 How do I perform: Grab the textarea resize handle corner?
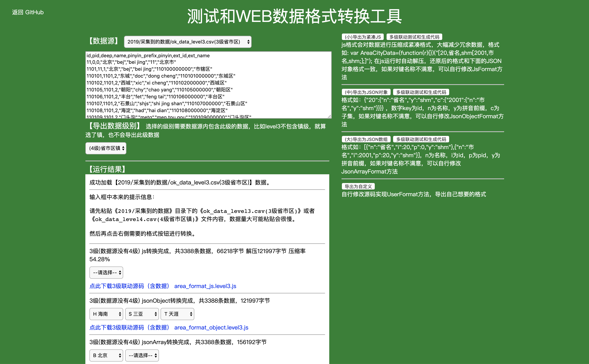click(329, 116)
